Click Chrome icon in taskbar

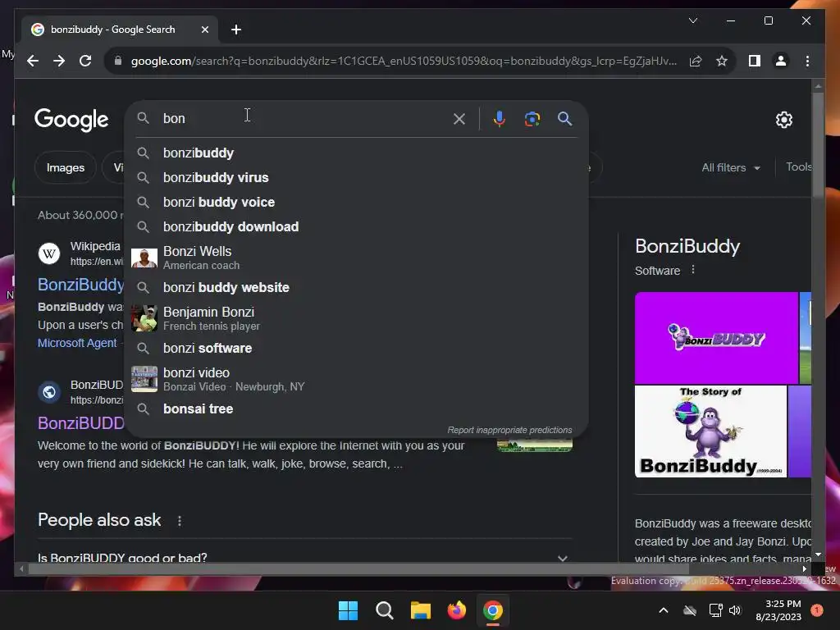coord(493,610)
